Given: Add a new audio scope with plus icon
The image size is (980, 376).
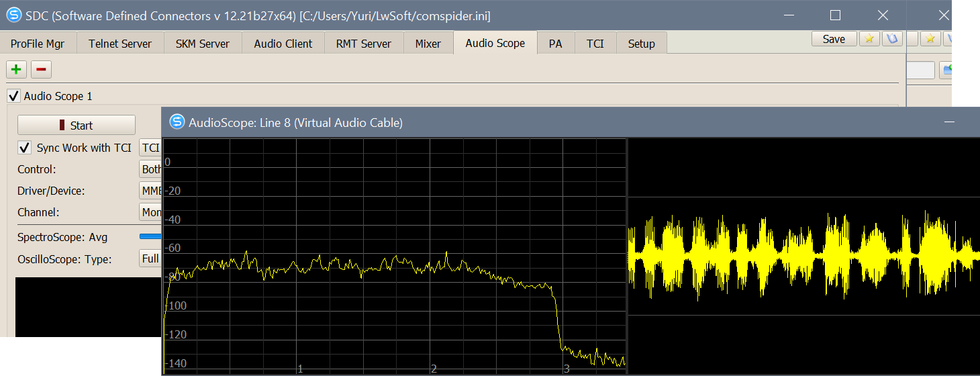Looking at the screenshot, I should click(16, 69).
